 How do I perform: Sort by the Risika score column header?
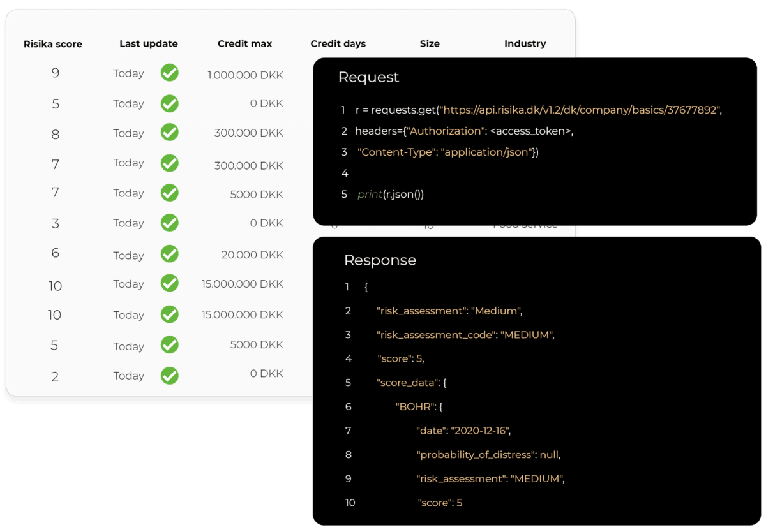53,44
